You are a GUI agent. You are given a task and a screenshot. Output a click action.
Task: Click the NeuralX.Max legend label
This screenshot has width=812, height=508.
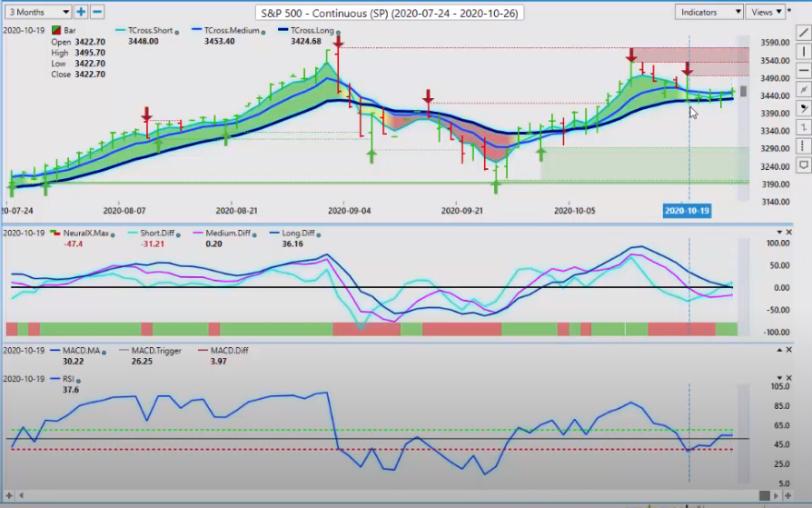click(86, 234)
